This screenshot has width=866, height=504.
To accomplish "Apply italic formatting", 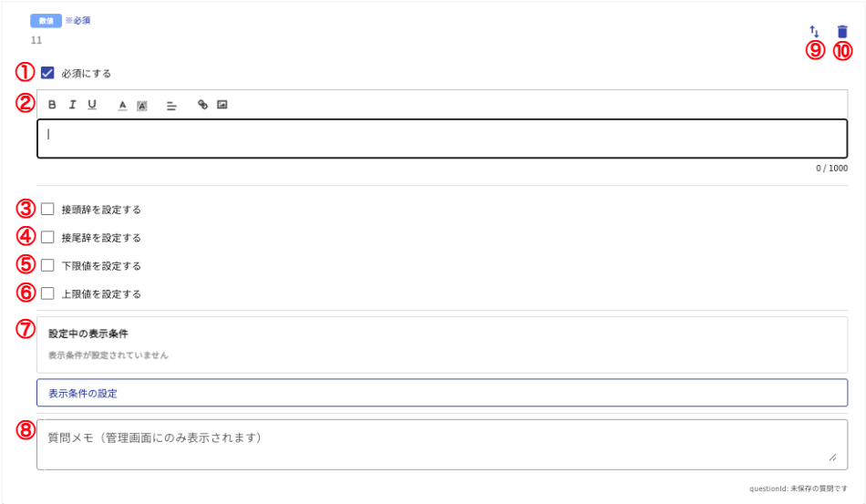I will click(72, 105).
